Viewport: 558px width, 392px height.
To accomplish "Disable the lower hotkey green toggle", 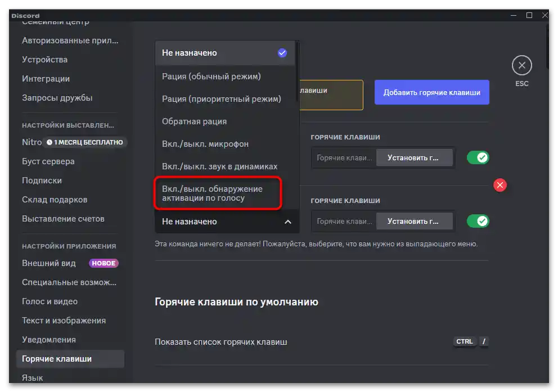I will (478, 220).
